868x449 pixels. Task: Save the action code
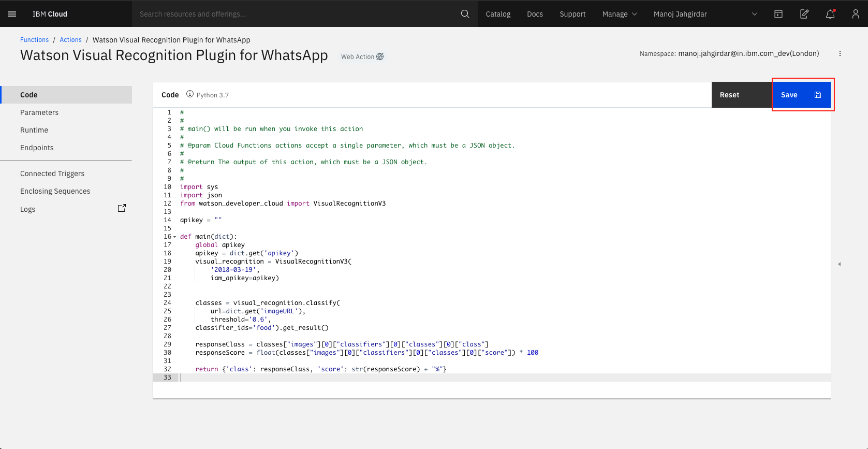(x=801, y=95)
